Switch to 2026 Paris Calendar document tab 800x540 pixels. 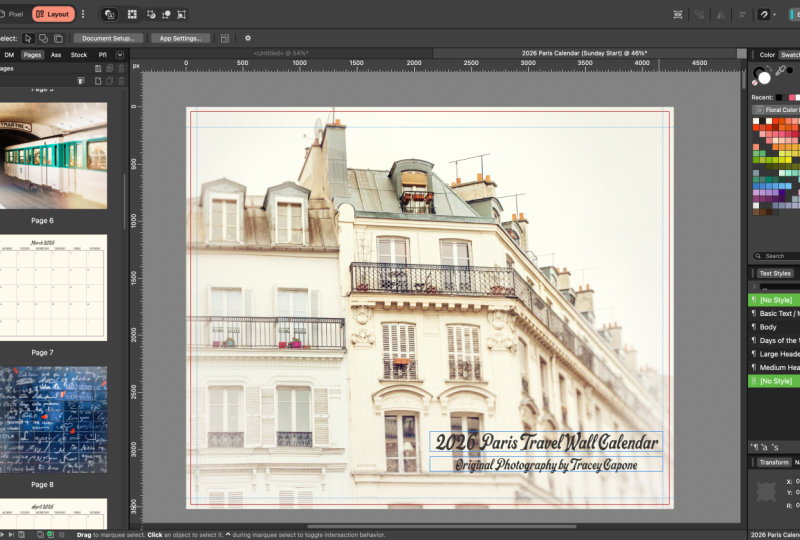tap(584, 53)
